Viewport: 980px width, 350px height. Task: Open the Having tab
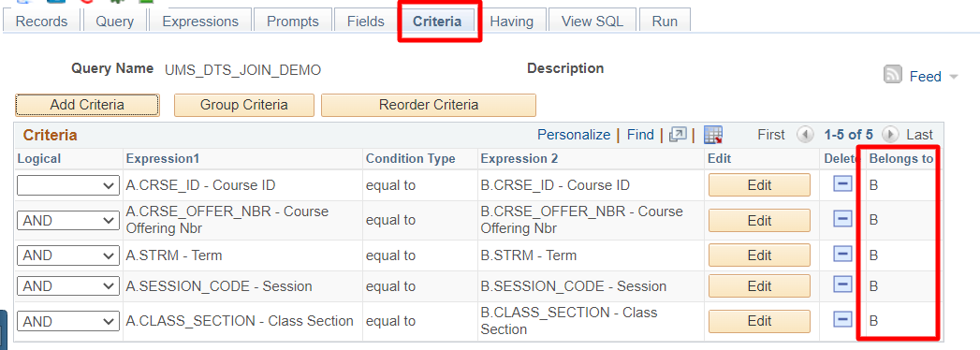coord(512,22)
